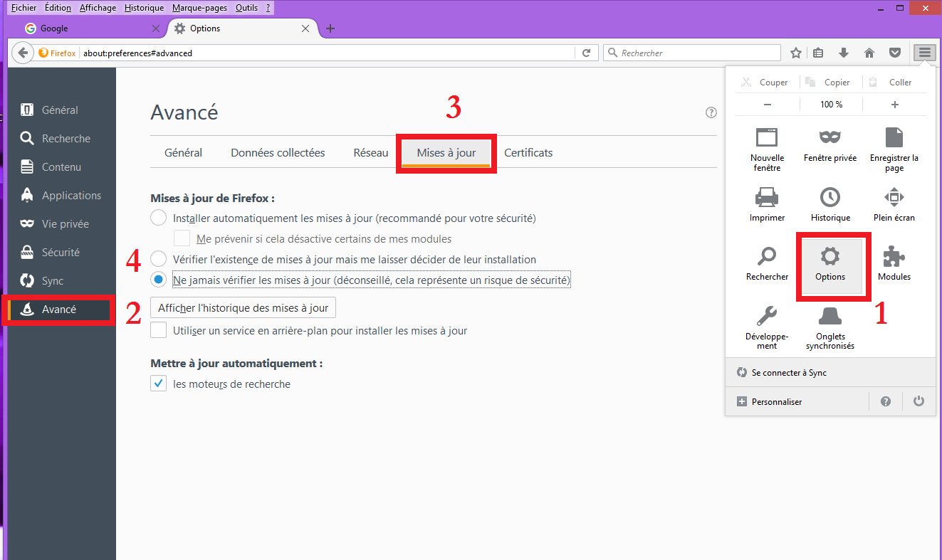Open Sécurité category in sidebar
942x560 pixels.
[62, 253]
